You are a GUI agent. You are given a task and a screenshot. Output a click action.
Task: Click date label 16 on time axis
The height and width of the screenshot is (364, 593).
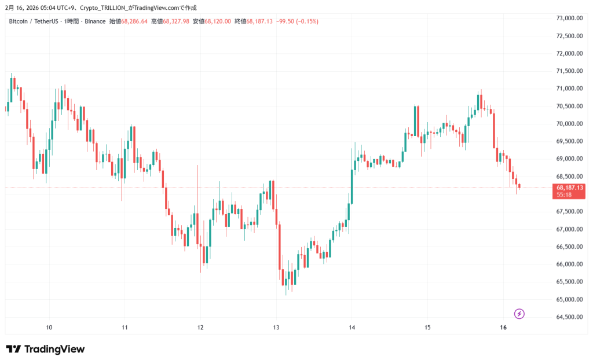[x=503, y=328]
